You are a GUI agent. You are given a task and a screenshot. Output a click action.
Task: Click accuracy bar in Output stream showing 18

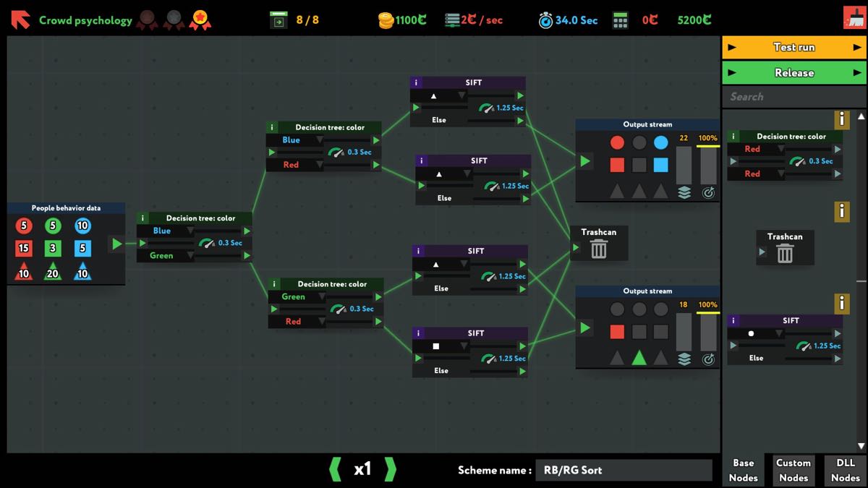(708, 331)
